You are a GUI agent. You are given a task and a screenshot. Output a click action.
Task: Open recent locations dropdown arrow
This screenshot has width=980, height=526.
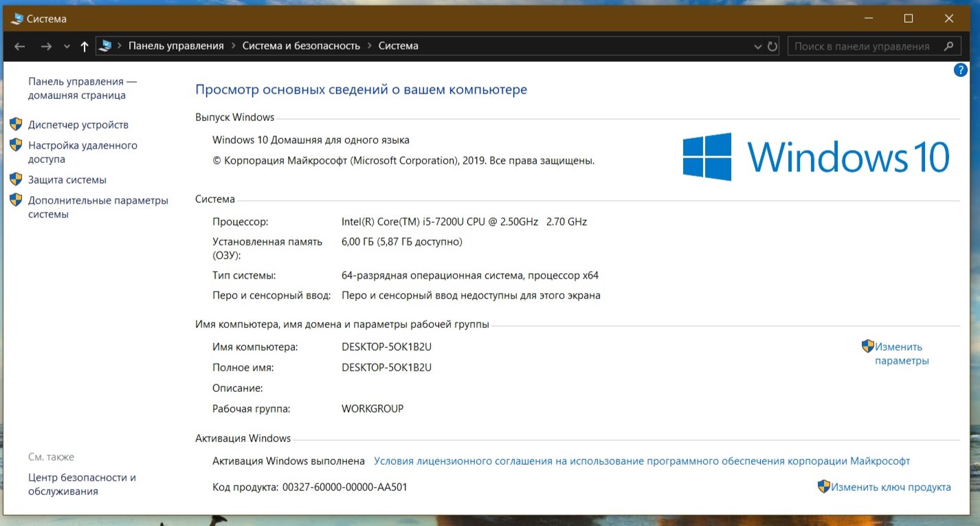[x=67, y=47]
